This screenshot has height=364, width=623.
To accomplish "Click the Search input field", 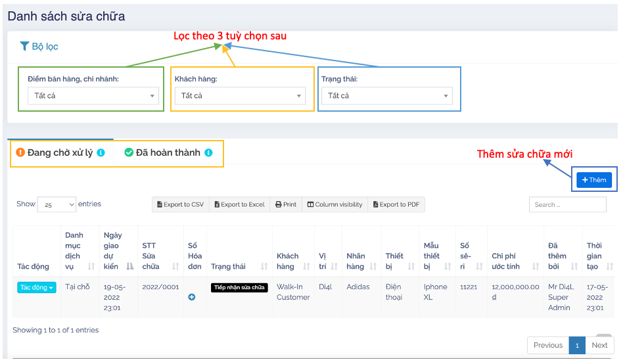I will point(567,205).
